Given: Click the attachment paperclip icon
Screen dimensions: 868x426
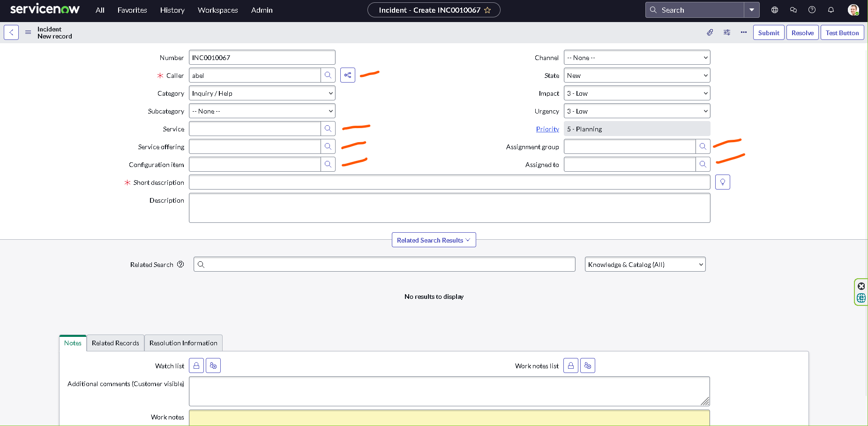Looking at the screenshot, I should tap(710, 32).
